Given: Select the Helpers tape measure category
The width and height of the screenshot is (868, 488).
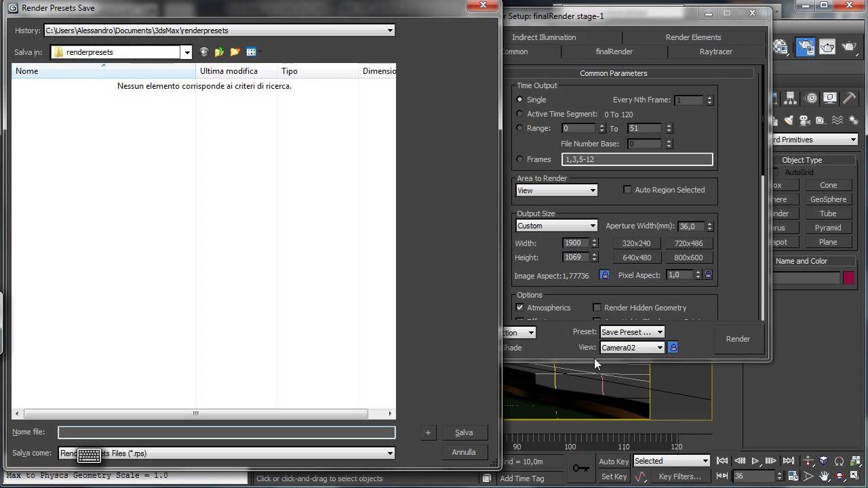Looking at the screenshot, I should pyautogui.click(x=821, y=121).
